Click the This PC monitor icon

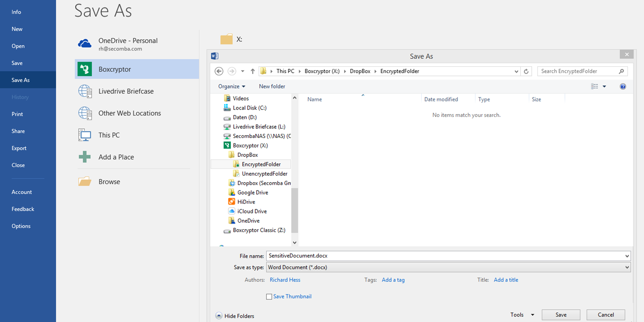85,135
